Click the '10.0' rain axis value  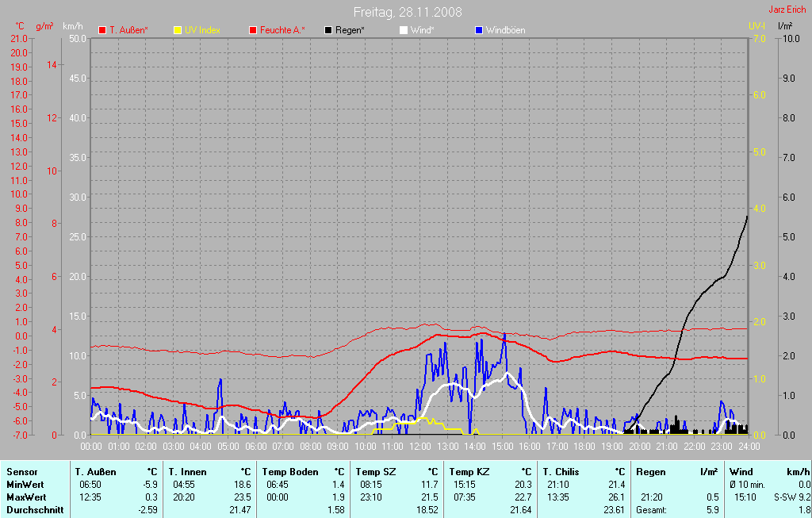click(791, 39)
